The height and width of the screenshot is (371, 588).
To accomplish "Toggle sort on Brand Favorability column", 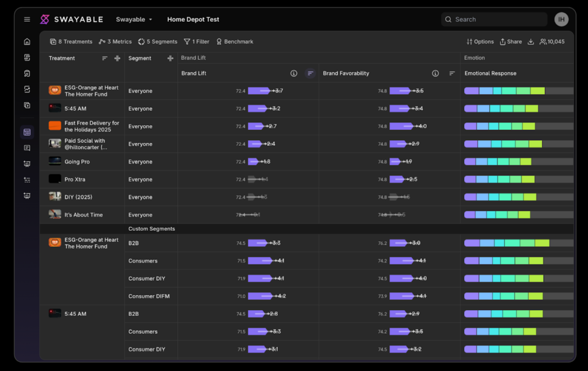I will point(452,73).
